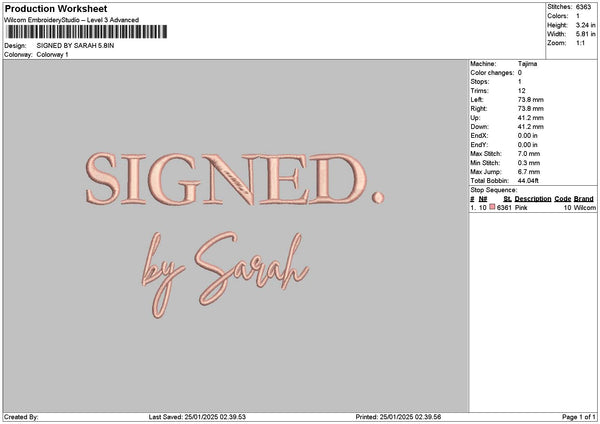Click the "Production Worksheet" heading

[56, 8]
